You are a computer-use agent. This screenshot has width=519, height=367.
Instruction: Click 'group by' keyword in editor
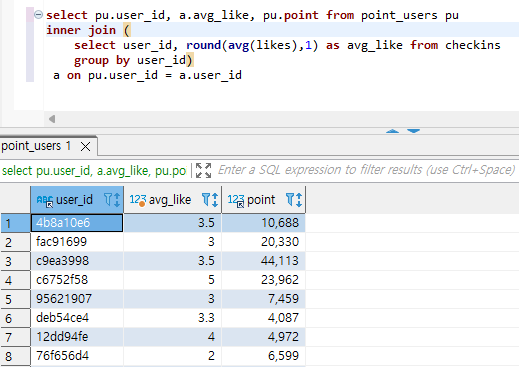point(102,60)
